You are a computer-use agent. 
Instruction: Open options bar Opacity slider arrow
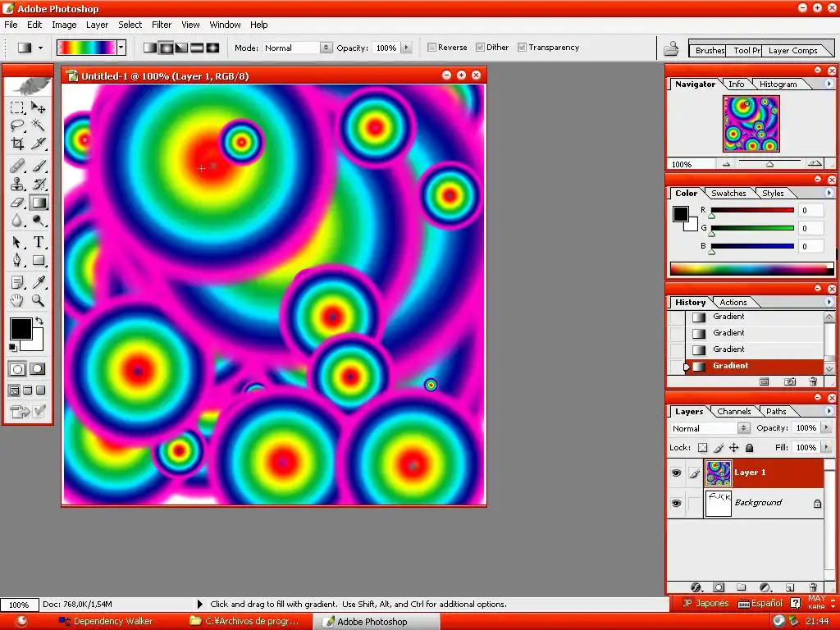pyautogui.click(x=407, y=48)
